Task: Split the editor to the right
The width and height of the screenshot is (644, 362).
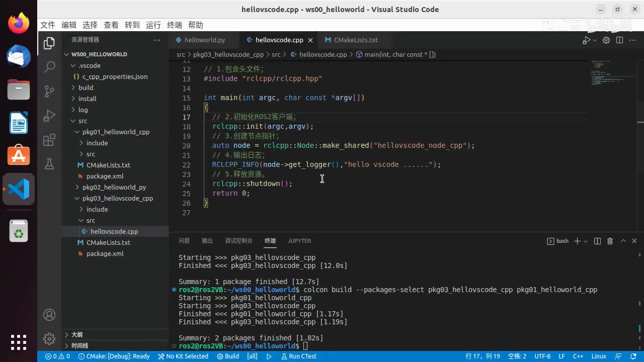Action: tap(619, 40)
